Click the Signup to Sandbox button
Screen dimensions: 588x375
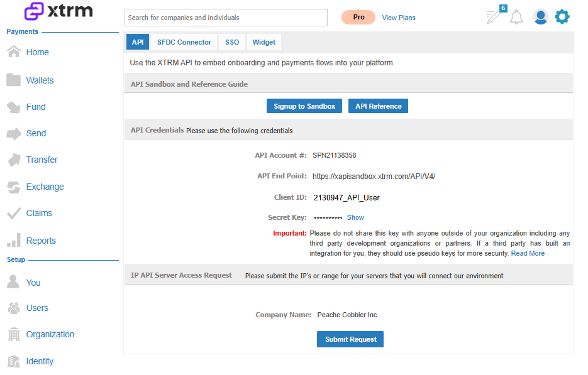point(304,106)
